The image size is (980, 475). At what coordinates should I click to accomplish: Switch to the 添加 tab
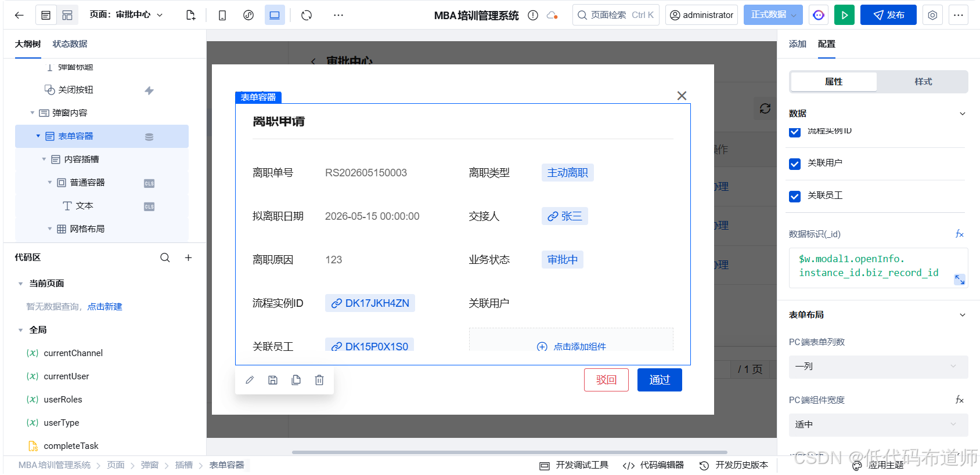click(797, 44)
